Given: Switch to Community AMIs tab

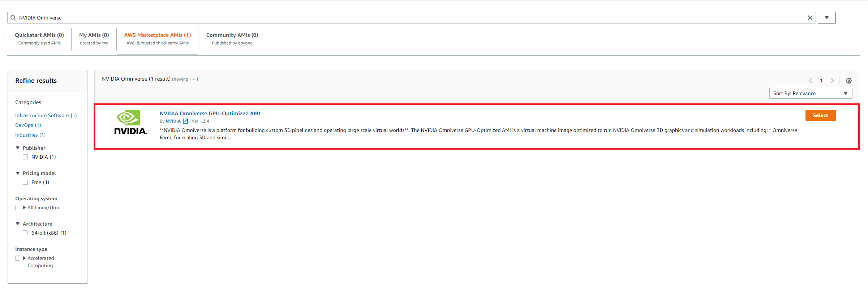Looking at the screenshot, I should pos(232,39).
